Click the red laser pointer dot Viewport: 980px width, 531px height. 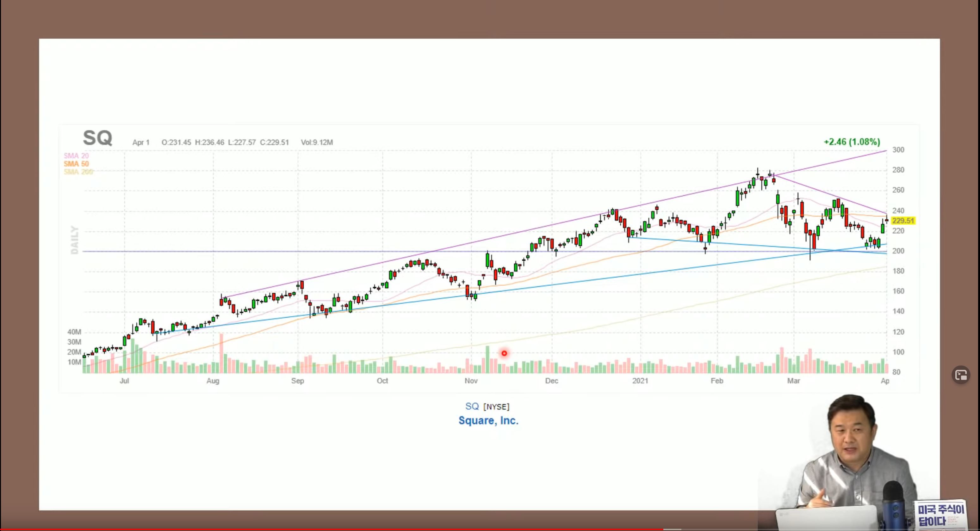(x=504, y=353)
